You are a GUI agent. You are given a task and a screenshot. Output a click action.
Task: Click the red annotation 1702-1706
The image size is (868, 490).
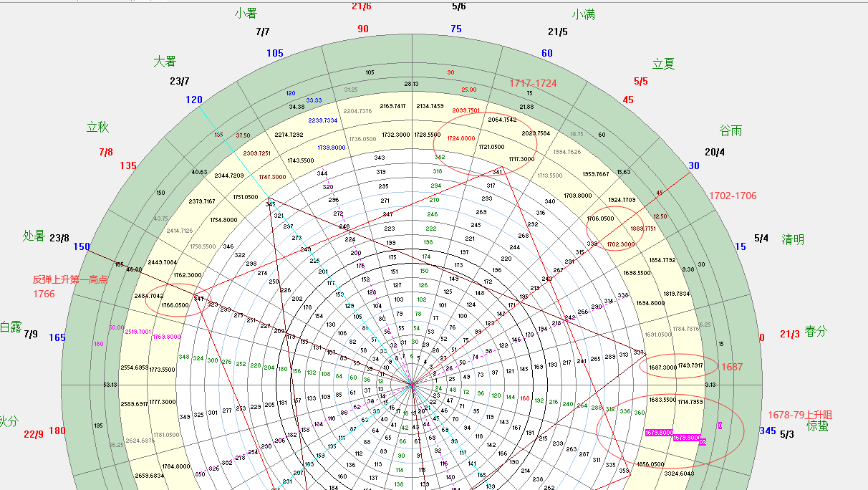(x=733, y=196)
